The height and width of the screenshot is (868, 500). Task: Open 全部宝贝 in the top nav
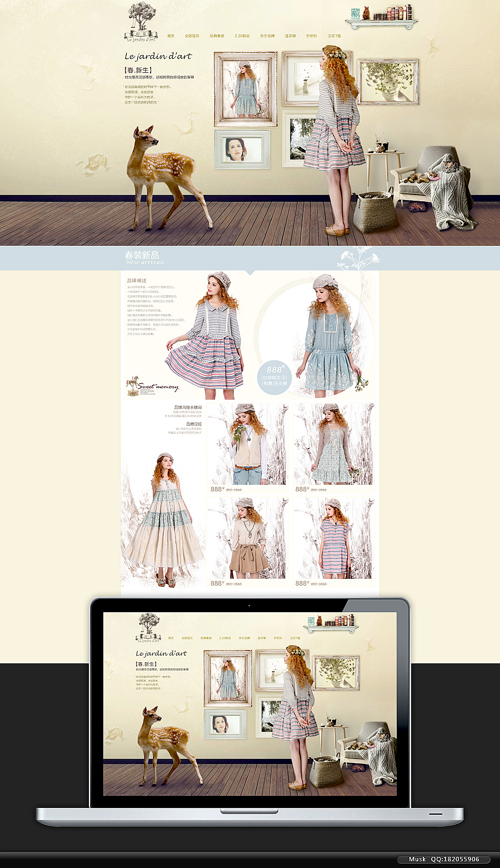(x=192, y=36)
